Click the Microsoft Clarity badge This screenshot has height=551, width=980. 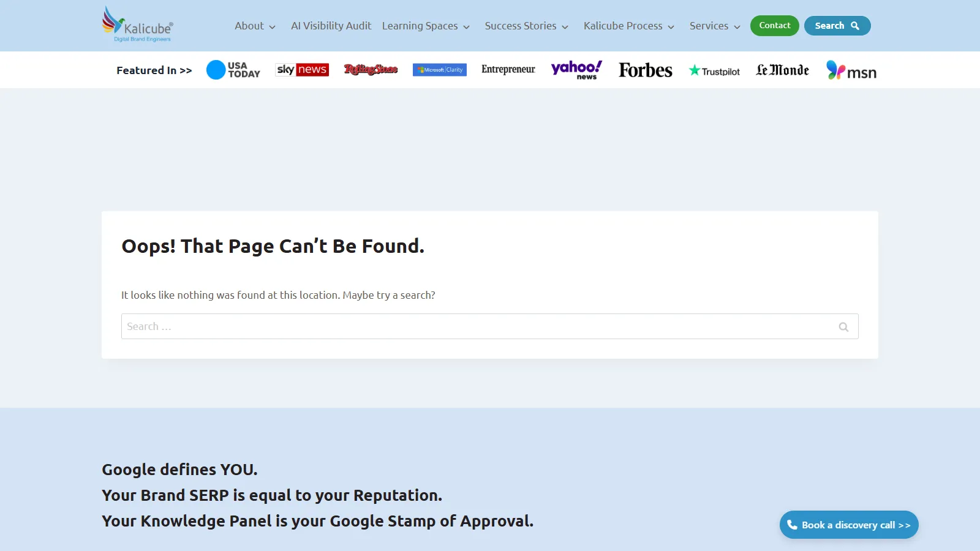click(x=439, y=70)
